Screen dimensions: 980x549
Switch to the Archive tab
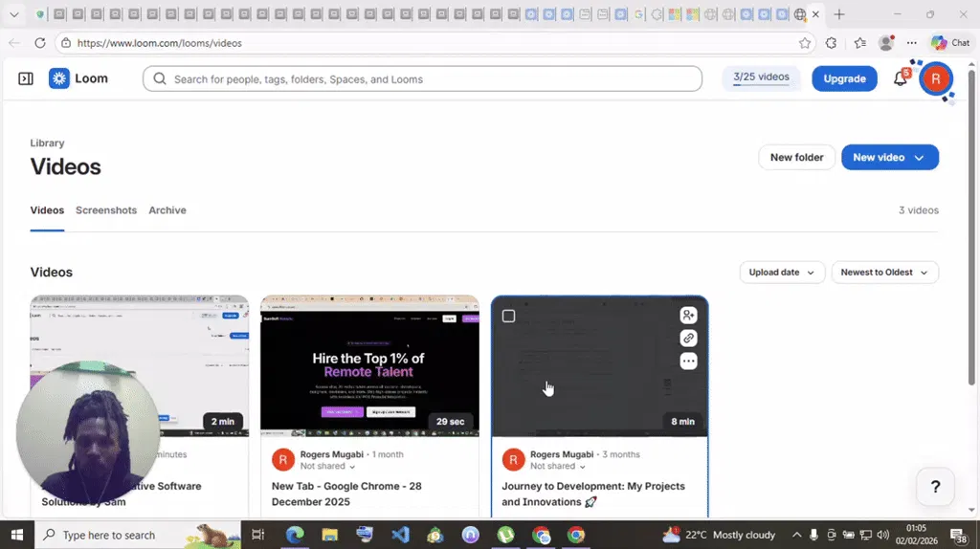[167, 210]
